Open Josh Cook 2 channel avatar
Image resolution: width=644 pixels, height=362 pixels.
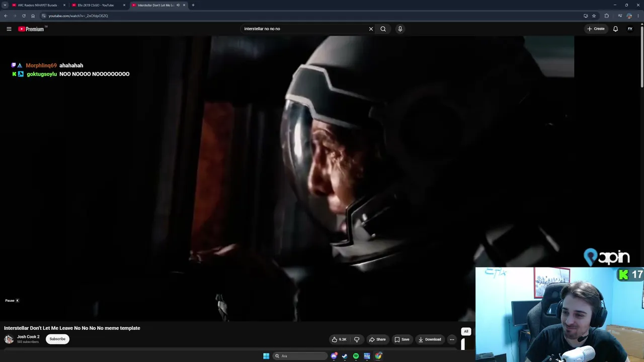(9, 339)
